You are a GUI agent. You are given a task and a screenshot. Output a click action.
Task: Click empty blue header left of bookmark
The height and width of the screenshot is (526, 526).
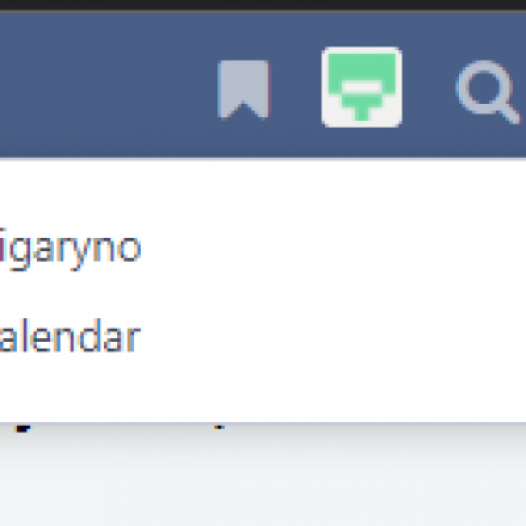tap(107, 87)
